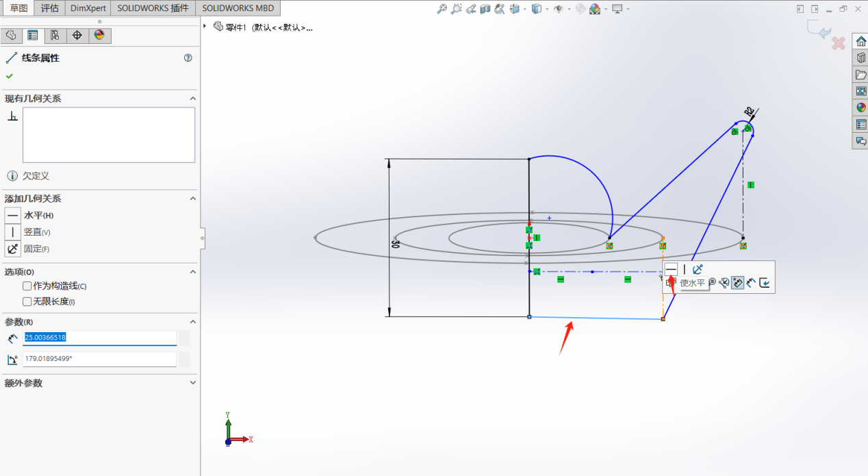Click the line length field showing 25.00366518

click(x=99, y=338)
